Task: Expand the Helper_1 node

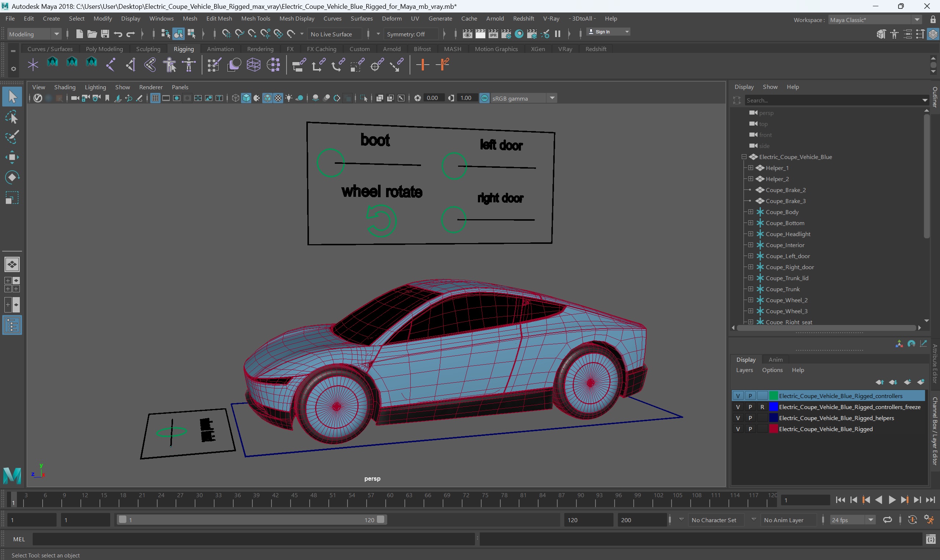Action: pos(750,167)
